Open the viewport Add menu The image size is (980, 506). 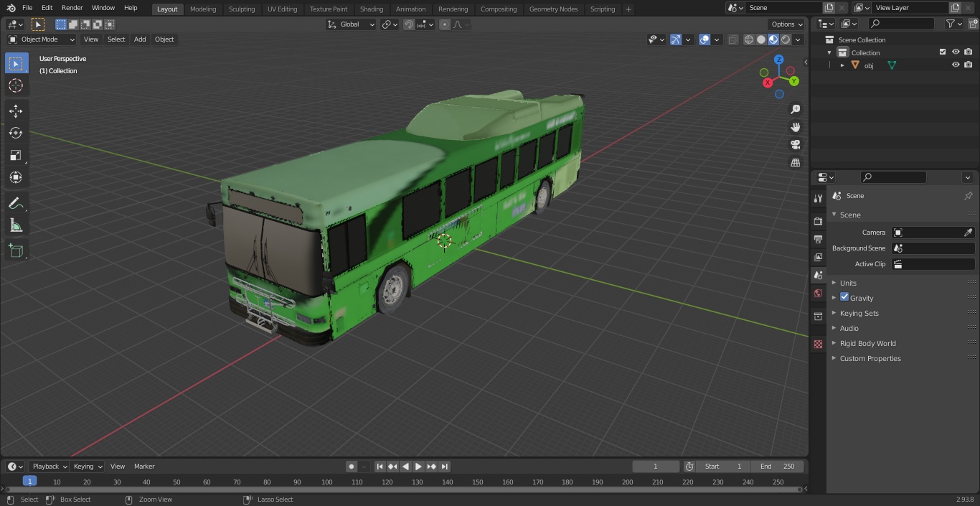pyautogui.click(x=140, y=39)
